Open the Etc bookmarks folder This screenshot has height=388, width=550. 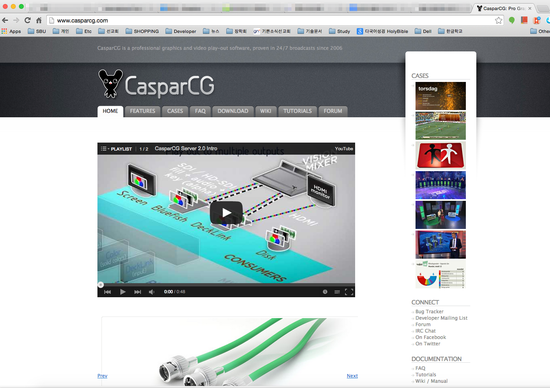coord(84,31)
